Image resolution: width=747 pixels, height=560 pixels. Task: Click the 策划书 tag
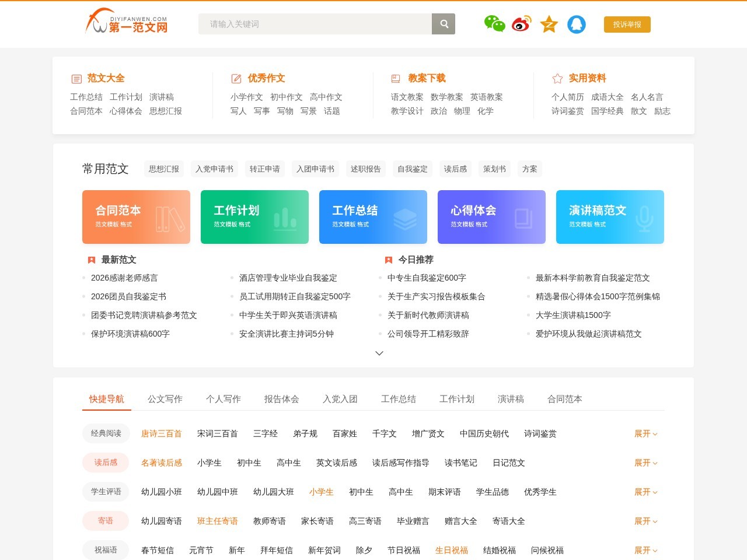494,169
